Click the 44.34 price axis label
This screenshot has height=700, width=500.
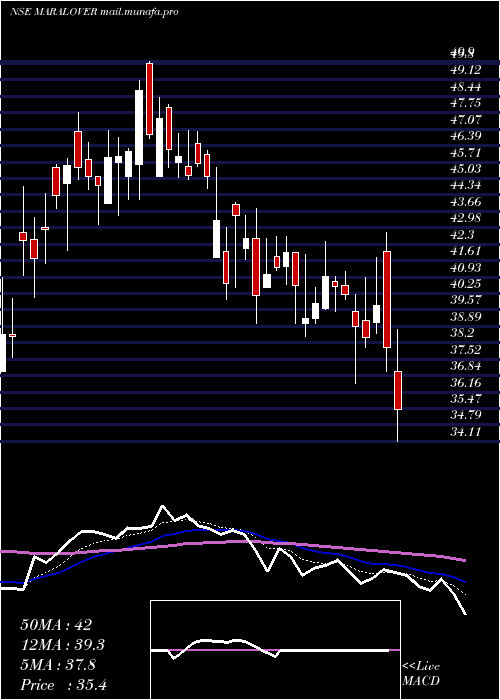pos(466,186)
